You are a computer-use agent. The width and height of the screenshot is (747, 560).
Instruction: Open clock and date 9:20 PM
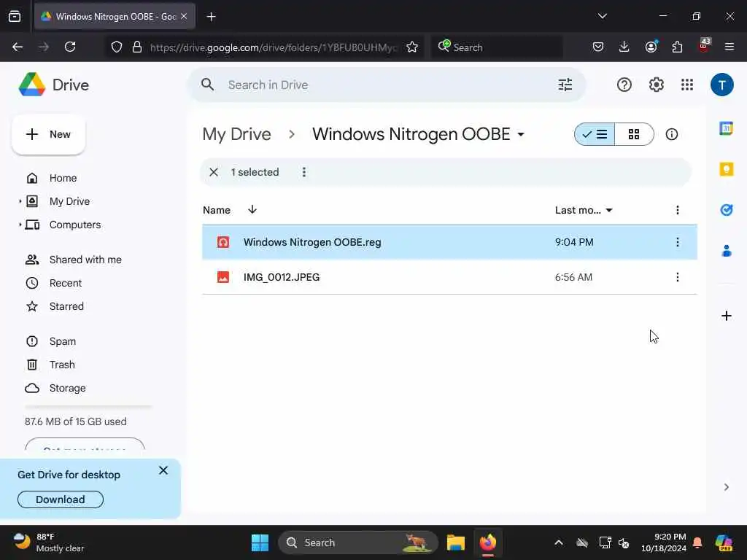(664, 542)
